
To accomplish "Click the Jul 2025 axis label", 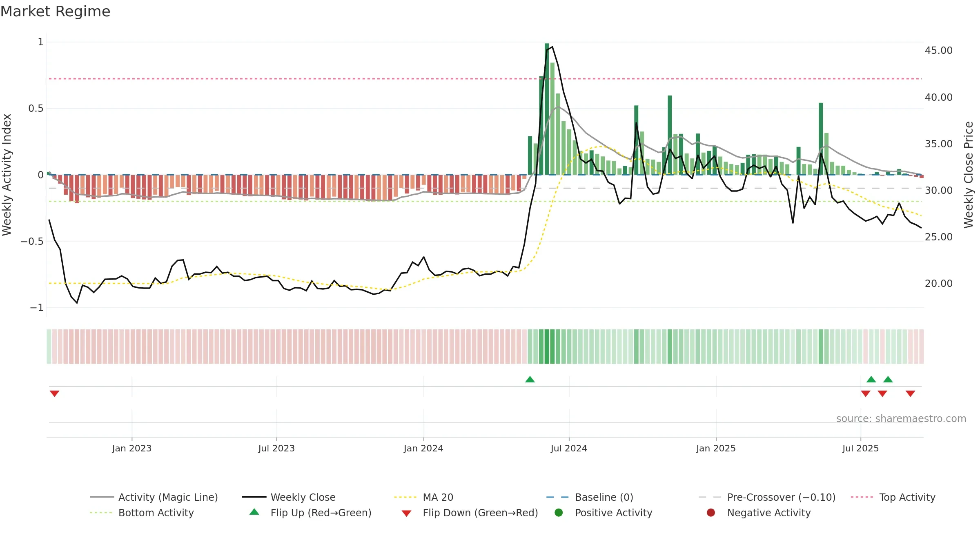I will [x=860, y=449].
